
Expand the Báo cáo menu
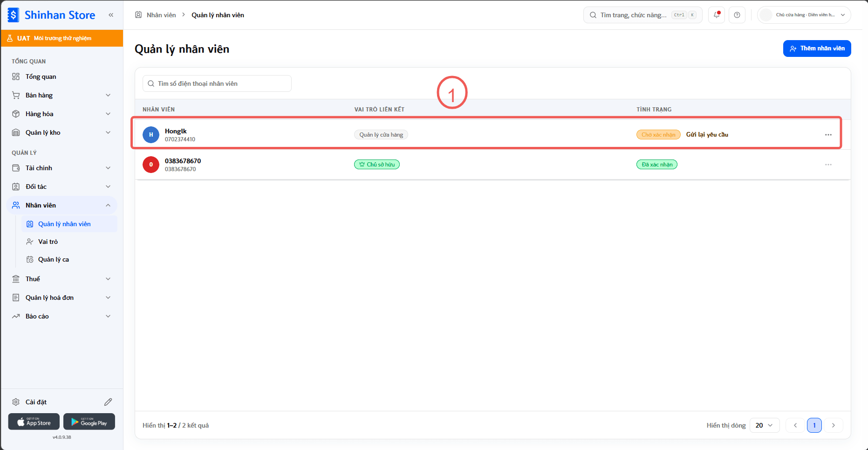[62, 316]
